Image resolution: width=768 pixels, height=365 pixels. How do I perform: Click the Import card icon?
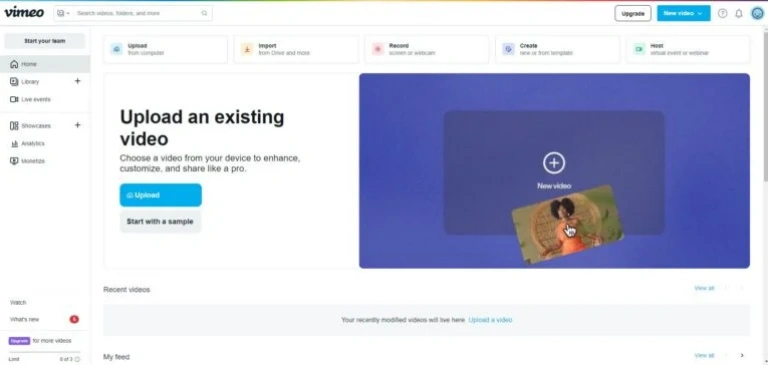point(247,49)
